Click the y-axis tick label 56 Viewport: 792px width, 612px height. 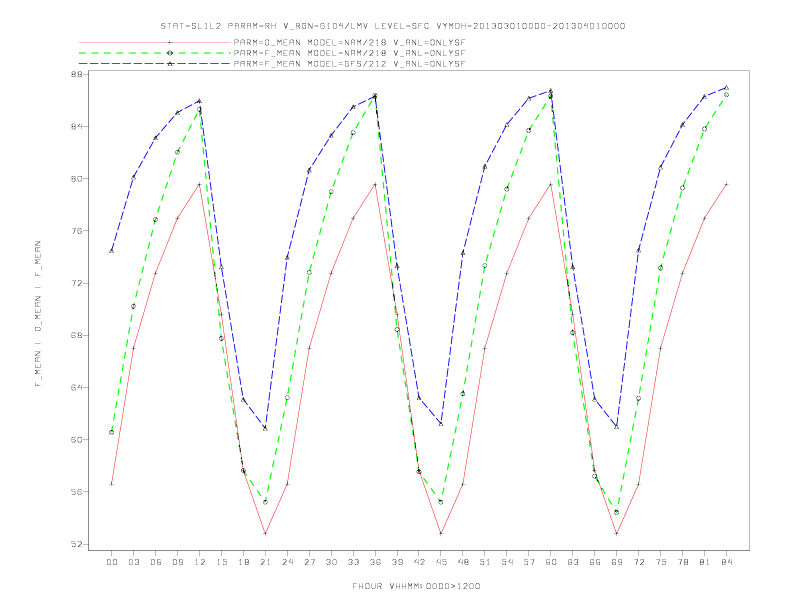pyautogui.click(x=78, y=492)
